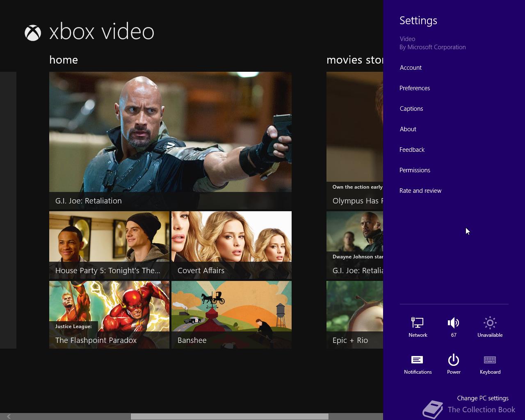Open House Party 5 tile
This screenshot has height=420, width=525.
click(109, 245)
